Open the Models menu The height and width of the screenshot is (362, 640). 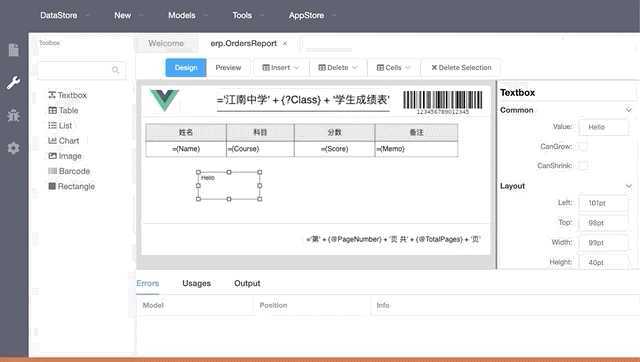187,16
